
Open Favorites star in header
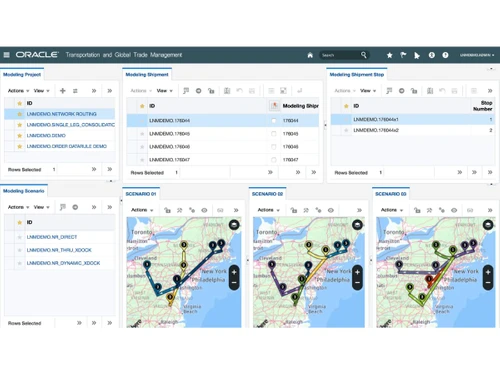coord(389,55)
